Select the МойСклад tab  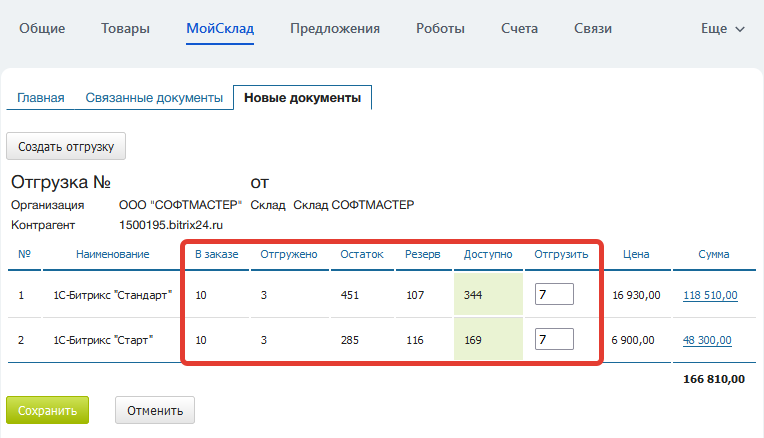(220, 29)
